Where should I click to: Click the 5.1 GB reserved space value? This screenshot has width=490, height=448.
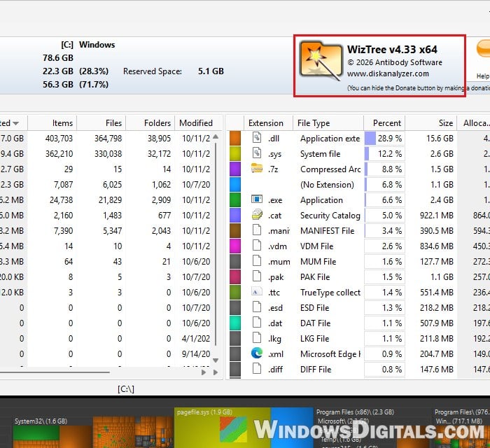211,71
